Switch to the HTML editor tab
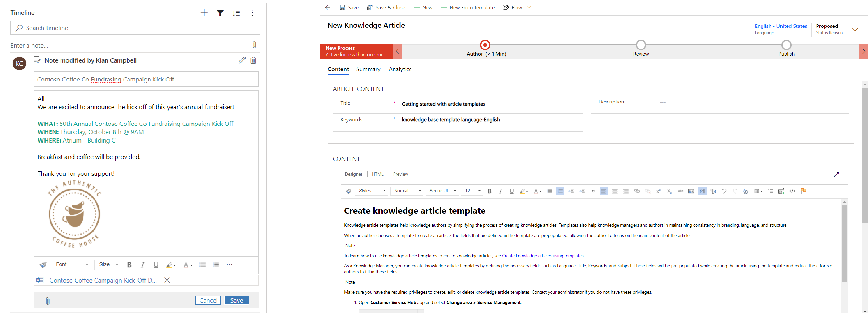 (377, 174)
